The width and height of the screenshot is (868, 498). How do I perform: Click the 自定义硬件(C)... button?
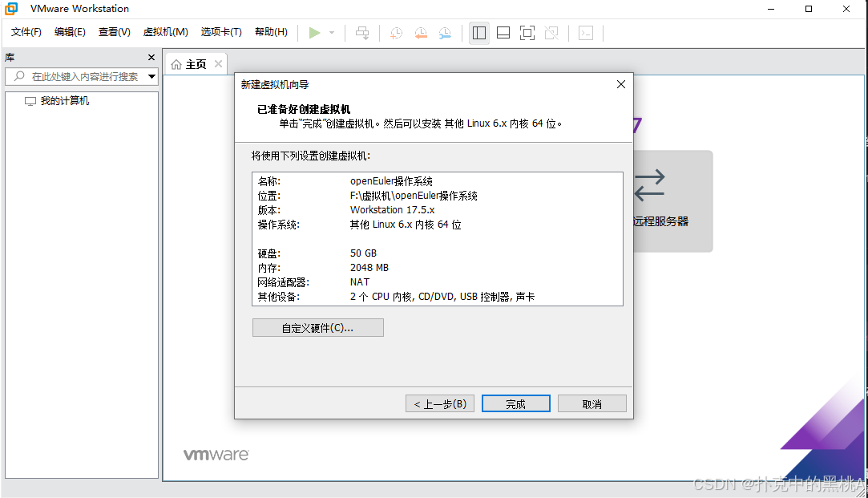pyautogui.click(x=317, y=328)
